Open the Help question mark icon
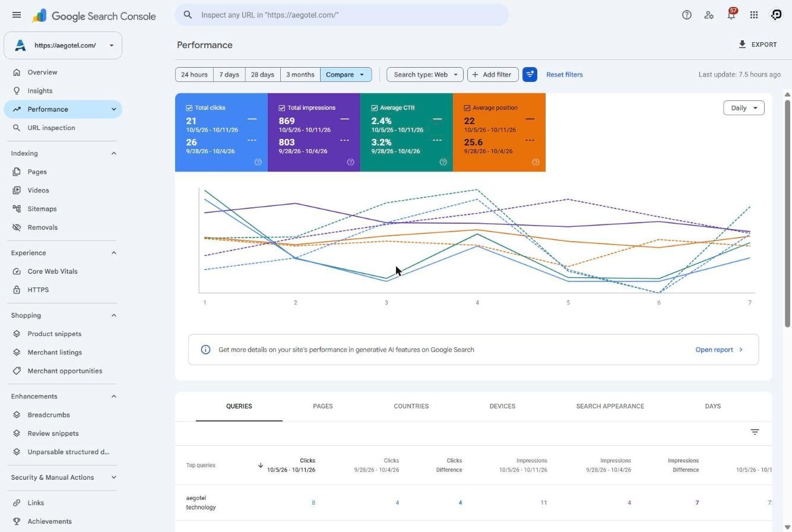Viewport: 792px width, 532px height. pyautogui.click(x=686, y=15)
